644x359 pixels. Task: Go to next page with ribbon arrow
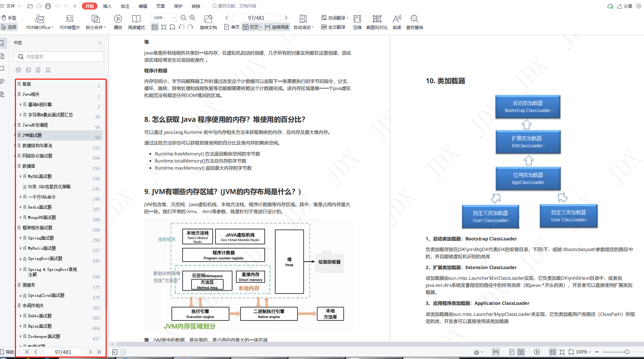tap(286, 18)
